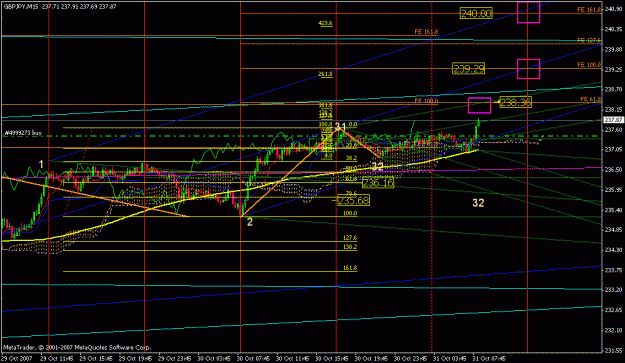
Task: Click the 38.2 Fibonacci retracement label
Action: coord(351,158)
